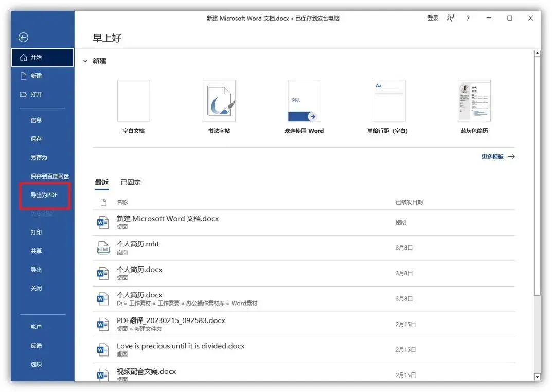
Task: Click the vertical scrollbar thumb
Action: click(x=537, y=176)
